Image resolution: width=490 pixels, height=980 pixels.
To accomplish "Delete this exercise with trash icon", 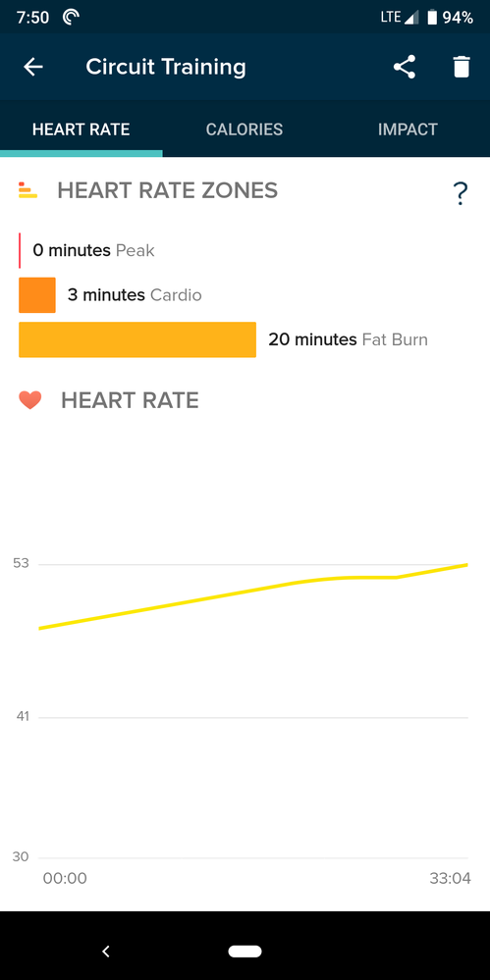I will [x=462, y=67].
